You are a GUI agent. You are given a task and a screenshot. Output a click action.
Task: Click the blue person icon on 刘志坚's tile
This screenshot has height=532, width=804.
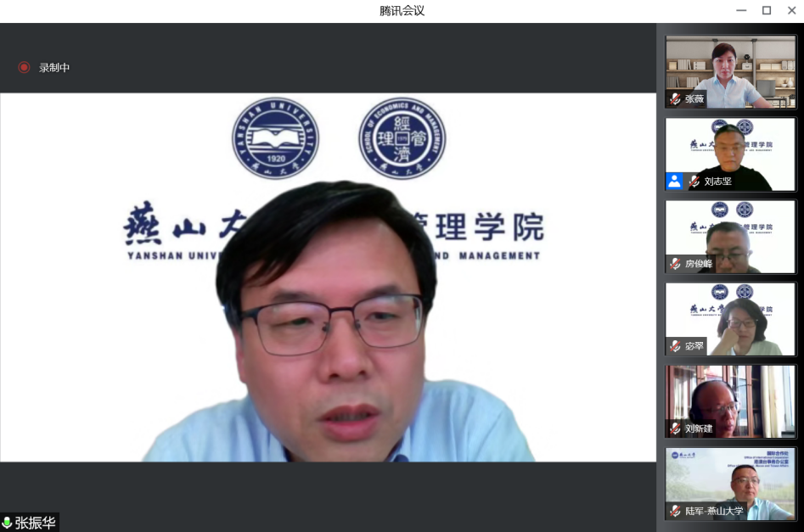674,181
